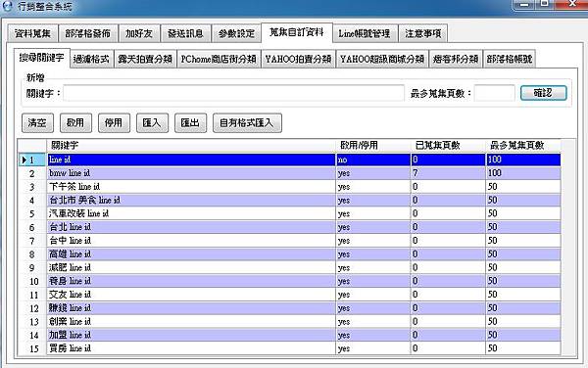Select the 'bmw line id' keyword cell
Viewport: 588px width, 368px height.
191,173
